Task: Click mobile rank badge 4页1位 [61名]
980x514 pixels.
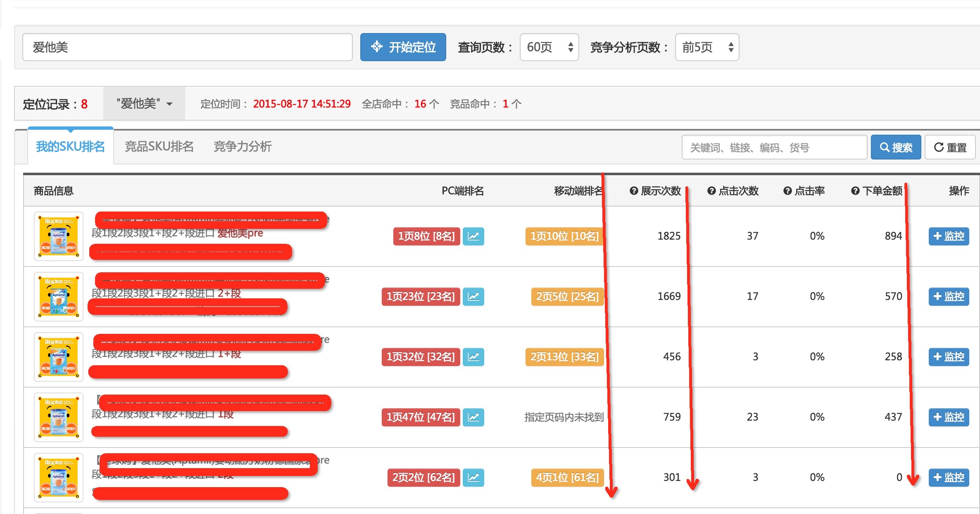Action: pos(567,478)
